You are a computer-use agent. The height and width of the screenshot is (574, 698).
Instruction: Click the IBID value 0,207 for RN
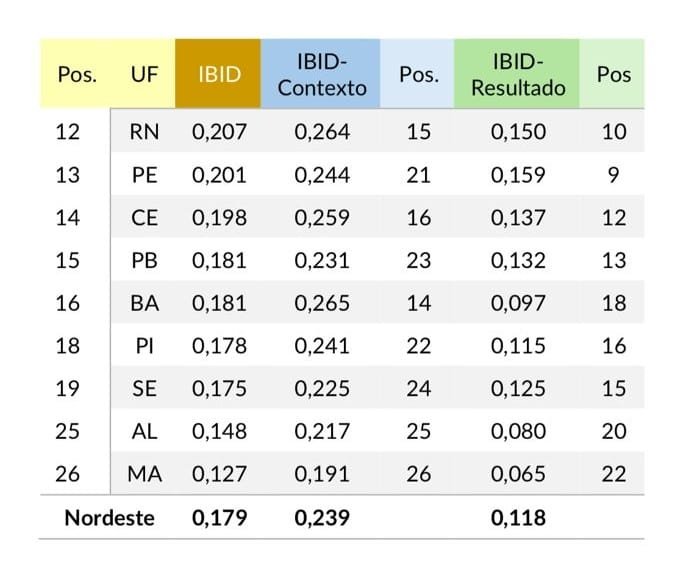(x=219, y=132)
